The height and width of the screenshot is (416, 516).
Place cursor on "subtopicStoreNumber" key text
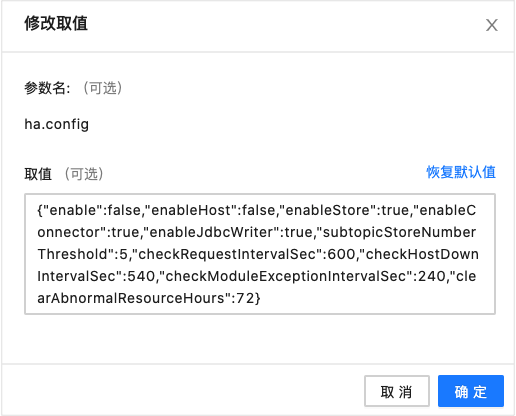pyautogui.click(x=399, y=232)
